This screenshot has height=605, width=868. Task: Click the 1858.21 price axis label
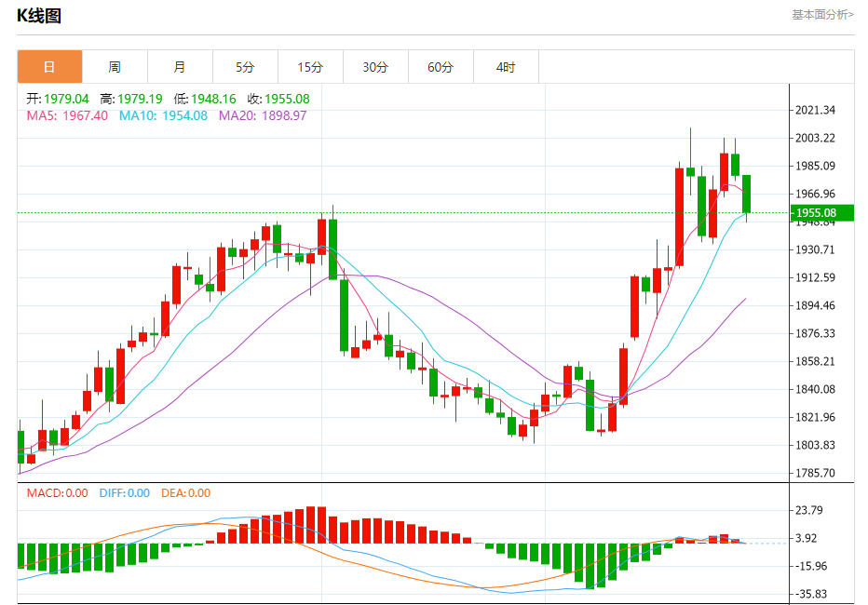[815, 361]
